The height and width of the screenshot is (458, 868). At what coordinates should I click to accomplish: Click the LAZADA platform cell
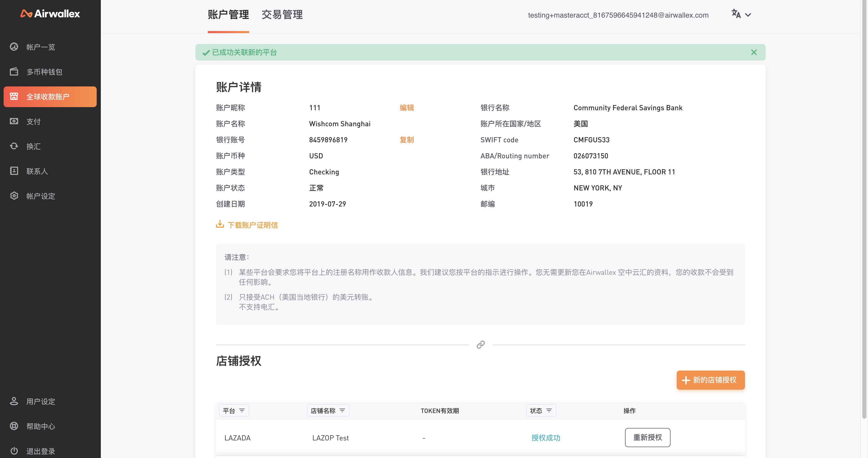237,438
